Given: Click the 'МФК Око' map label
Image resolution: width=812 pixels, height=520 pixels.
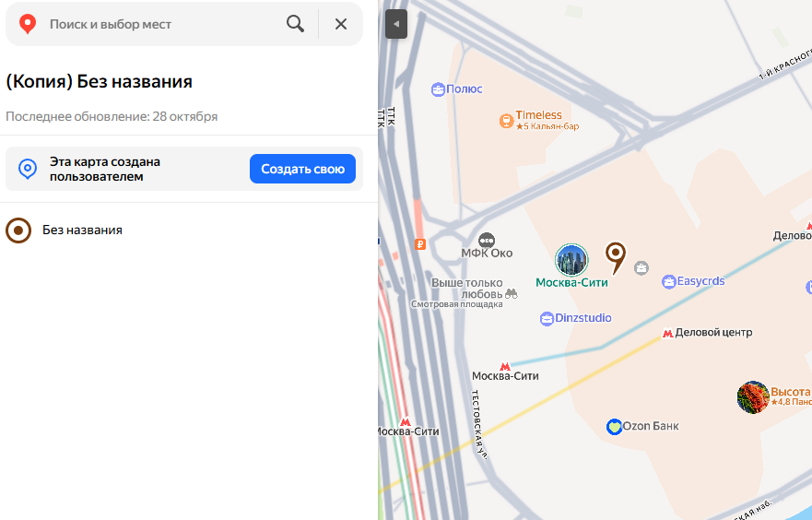Looking at the screenshot, I should tap(487, 254).
